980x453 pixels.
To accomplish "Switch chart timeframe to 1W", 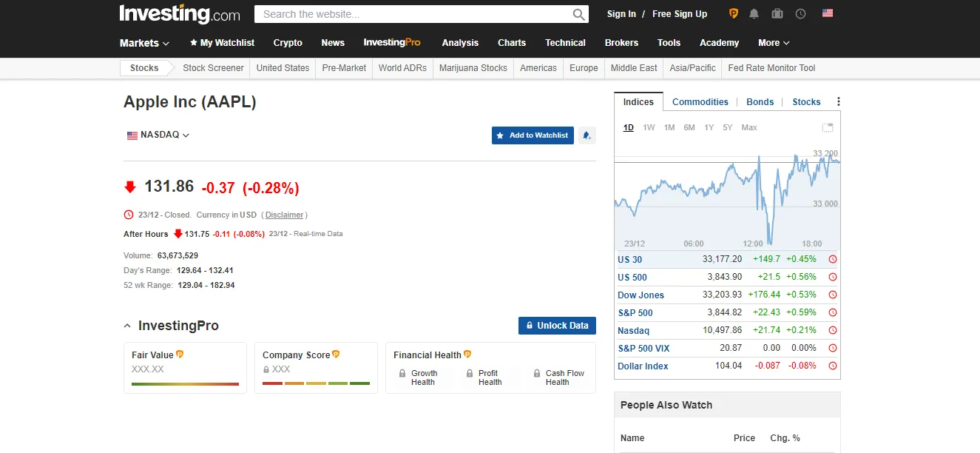I will [x=649, y=127].
